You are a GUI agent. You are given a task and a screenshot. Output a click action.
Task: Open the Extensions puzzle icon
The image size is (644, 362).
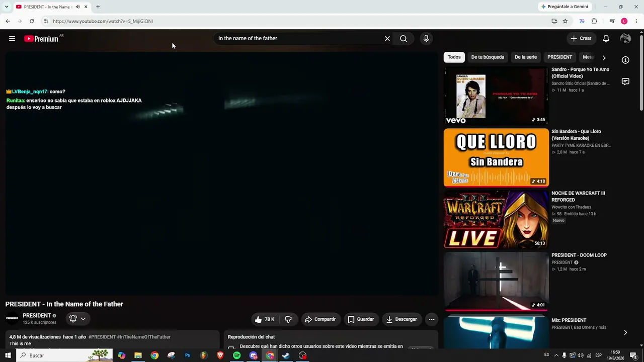pos(594,21)
